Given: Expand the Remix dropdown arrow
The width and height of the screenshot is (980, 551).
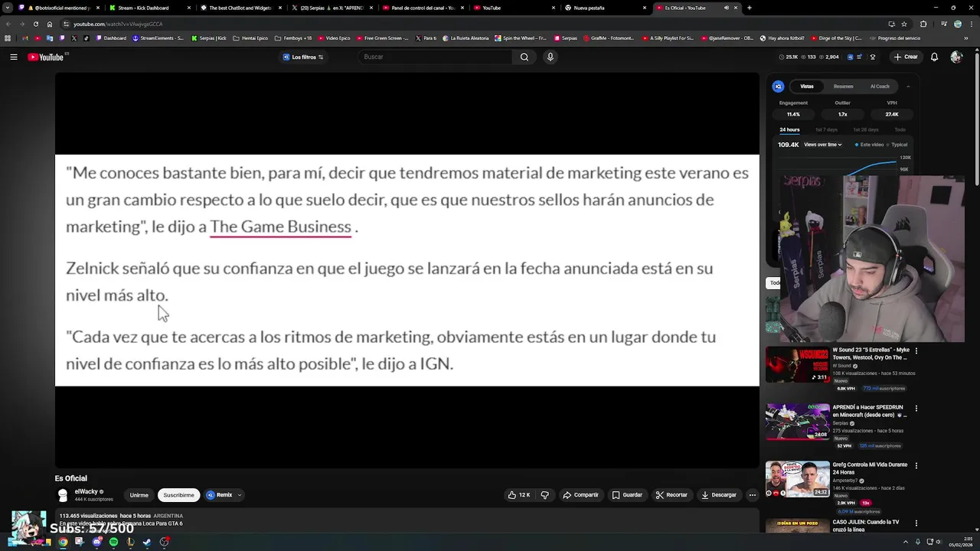Looking at the screenshot, I should click(240, 495).
